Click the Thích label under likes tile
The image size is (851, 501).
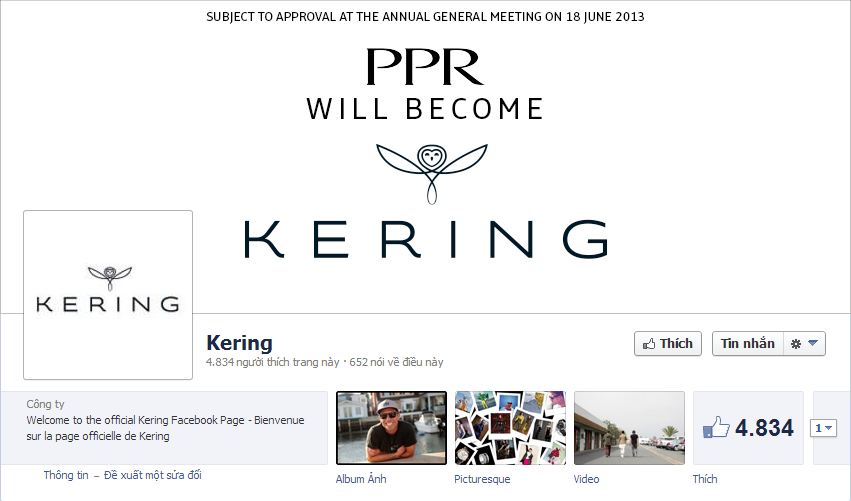(x=704, y=479)
